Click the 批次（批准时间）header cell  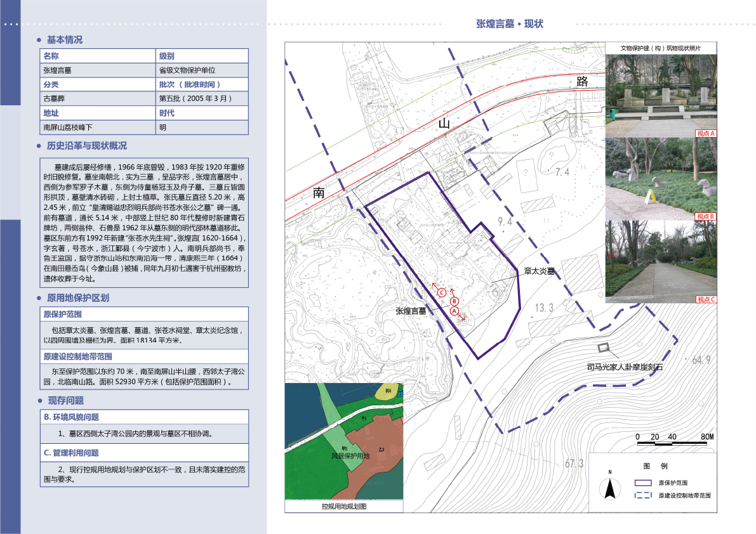point(202,84)
